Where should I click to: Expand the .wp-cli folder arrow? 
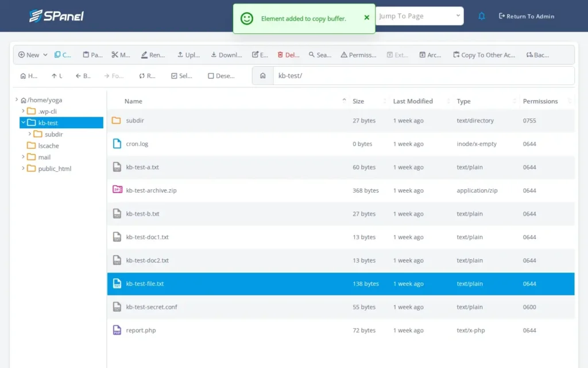(23, 111)
